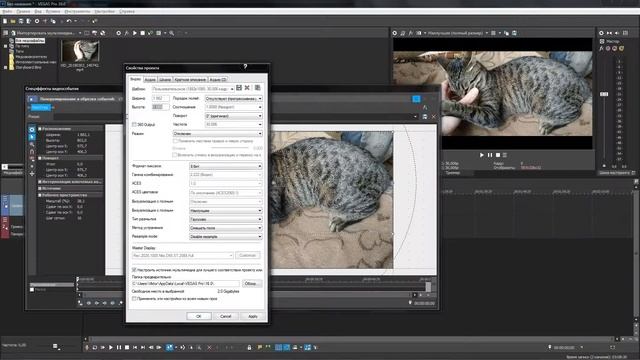Click the Browse button beside prerender folder path

coord(251,283)
